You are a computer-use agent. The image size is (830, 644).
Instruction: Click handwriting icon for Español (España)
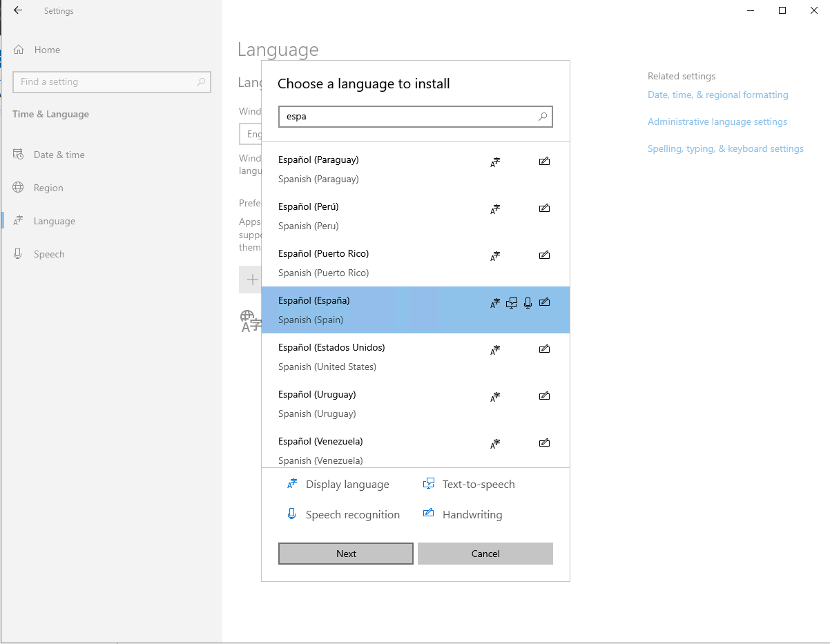click(x=544, y=302)
